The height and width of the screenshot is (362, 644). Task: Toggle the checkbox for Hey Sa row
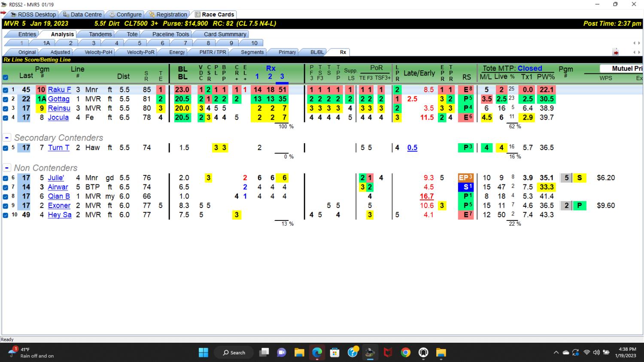(5, 215)
